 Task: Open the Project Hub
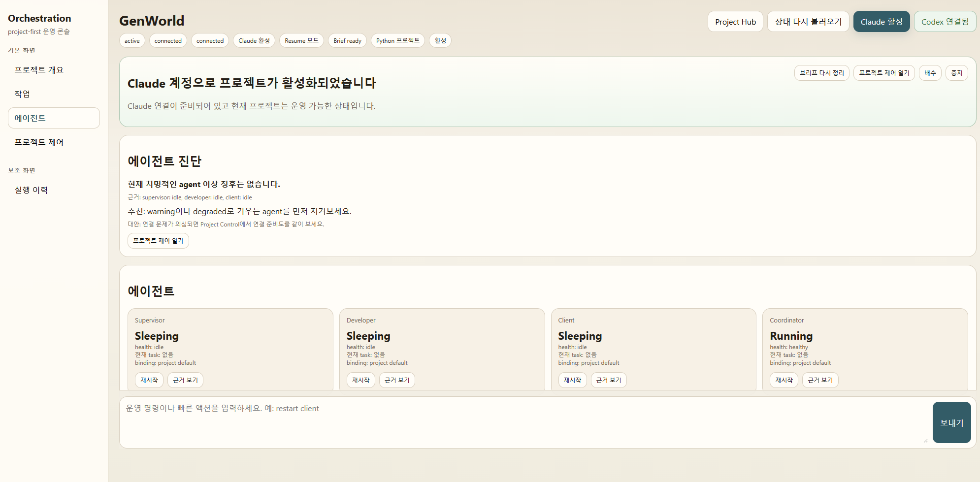click(x=735, y=21)
